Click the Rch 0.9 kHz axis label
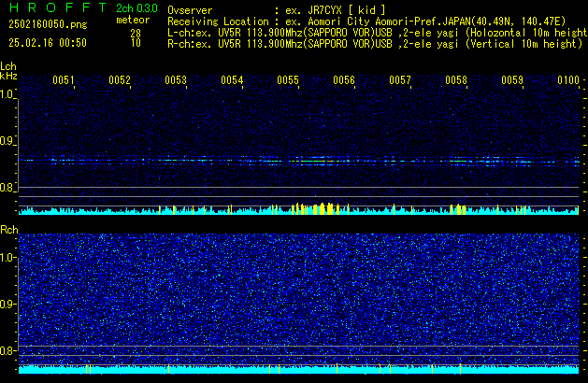 click(x=7, y=304)
